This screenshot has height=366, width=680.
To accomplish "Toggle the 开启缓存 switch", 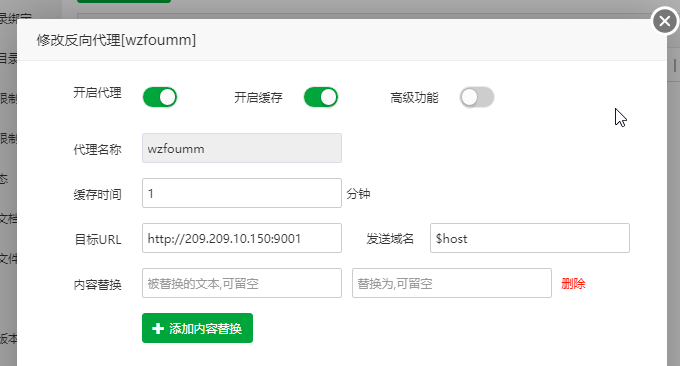I will [x=321, y=97].
